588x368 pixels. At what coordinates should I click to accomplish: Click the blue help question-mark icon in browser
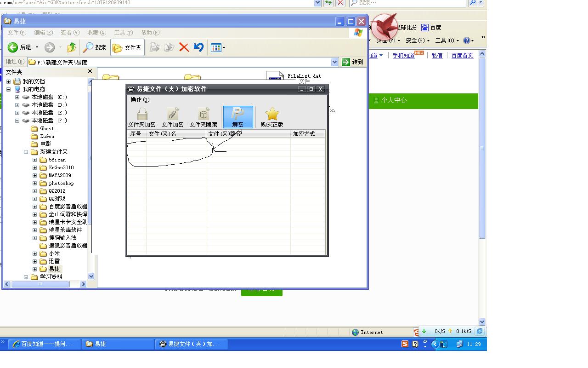point(467,40)
